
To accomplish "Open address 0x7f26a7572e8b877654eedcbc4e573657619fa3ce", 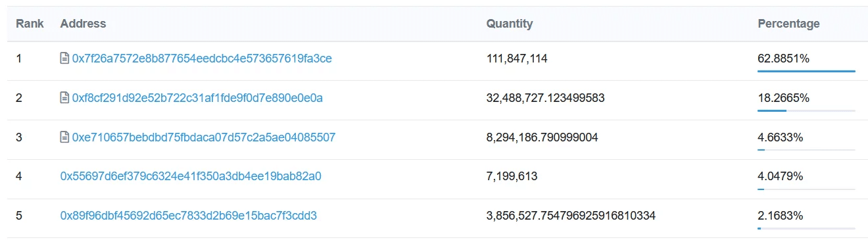I will coord(202,59).
